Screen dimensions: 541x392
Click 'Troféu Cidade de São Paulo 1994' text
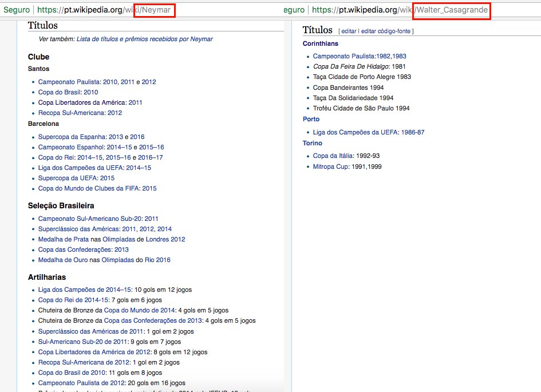point(361,108)
